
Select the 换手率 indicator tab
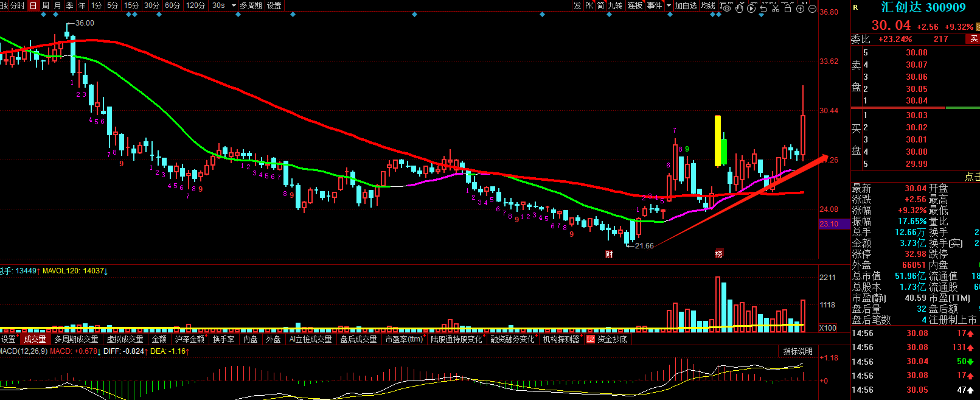click(223, 339)
